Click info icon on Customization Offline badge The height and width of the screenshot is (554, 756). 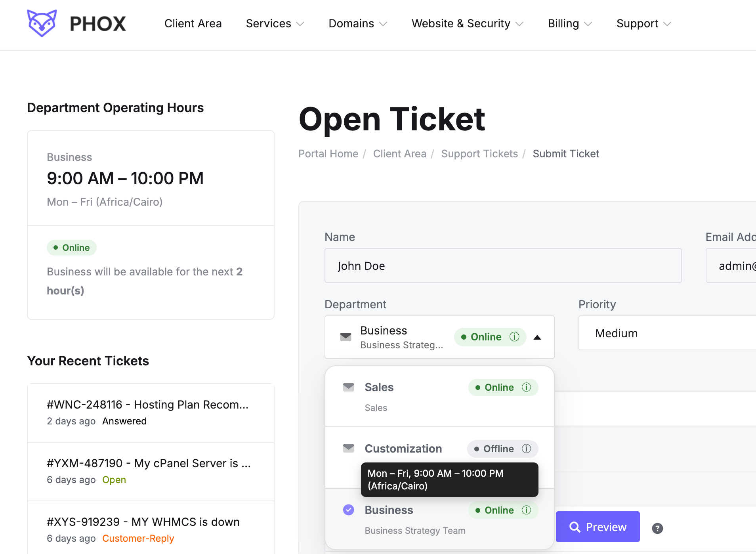526,449
